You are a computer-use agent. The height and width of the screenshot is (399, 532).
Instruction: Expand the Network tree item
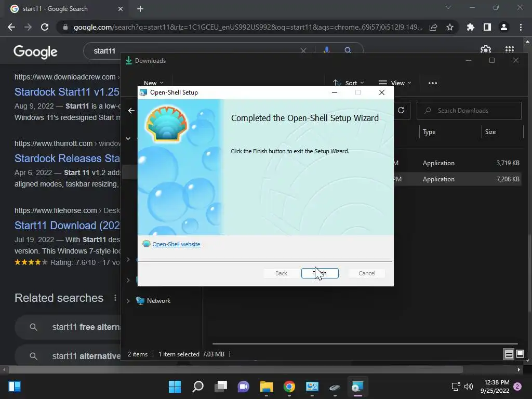[x=128, y=301]
